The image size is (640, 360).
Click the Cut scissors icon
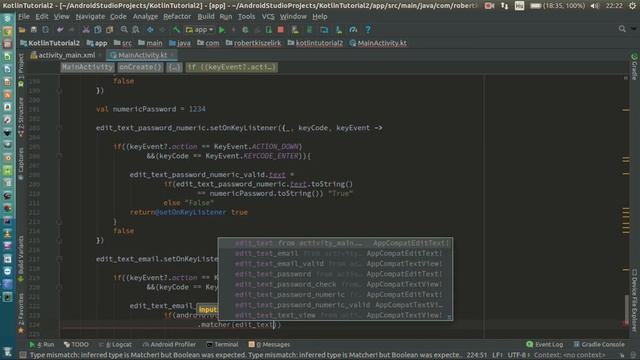[x=86, y=30]
